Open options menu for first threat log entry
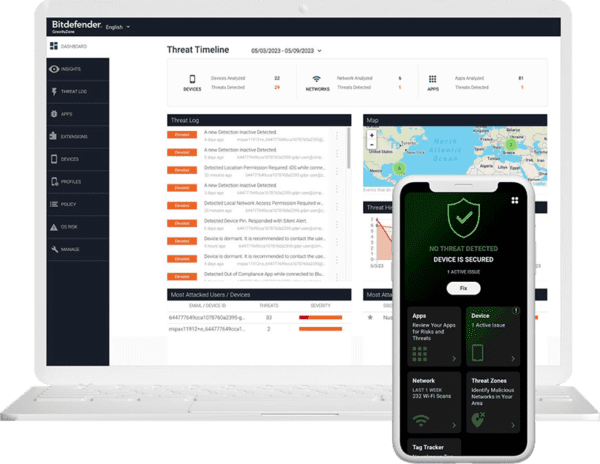Image resolution: width=600 pixels, height=464 pixels. [337, 135]
